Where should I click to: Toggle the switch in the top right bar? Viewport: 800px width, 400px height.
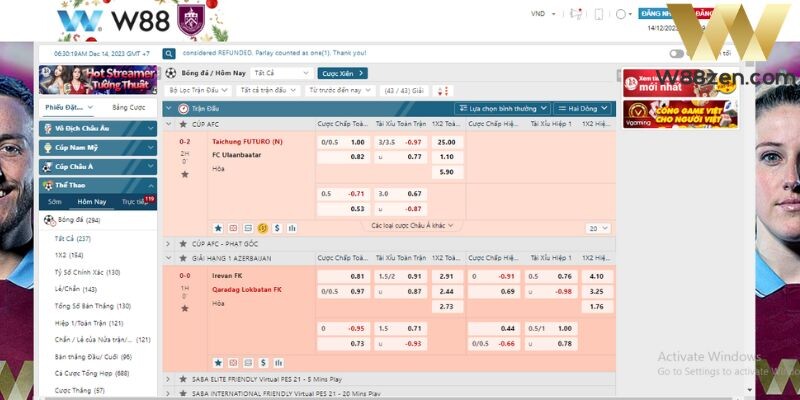click(677, 53)
